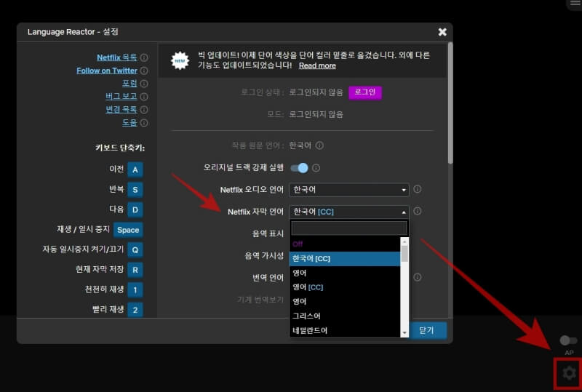Click the 2 key for 빨리 재생
The image size is (582, 392).
click(x=135, y=310)
